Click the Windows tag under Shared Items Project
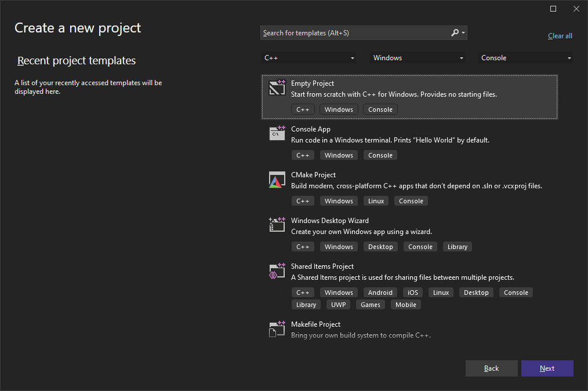The height and width of the screenshot is (391, 588). point(339,292)
